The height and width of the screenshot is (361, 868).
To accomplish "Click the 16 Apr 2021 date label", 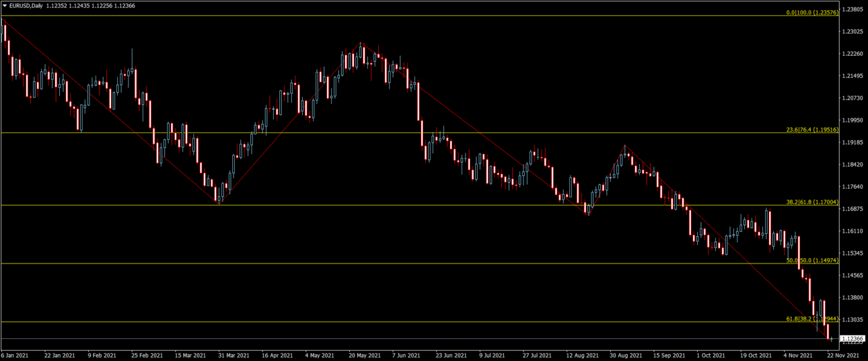I will point(277,355).
